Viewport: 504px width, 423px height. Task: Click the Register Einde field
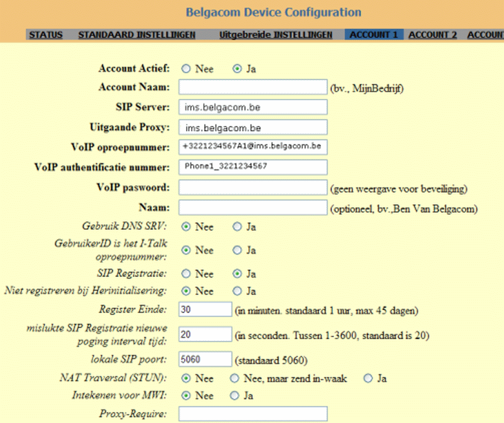pyautogui.click(x=205, y=310)
